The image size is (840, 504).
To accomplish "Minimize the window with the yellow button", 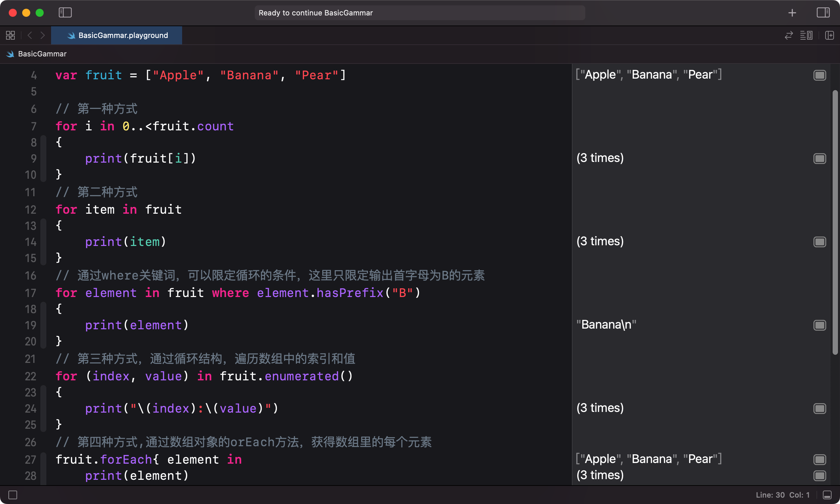I will coord(26,12).
